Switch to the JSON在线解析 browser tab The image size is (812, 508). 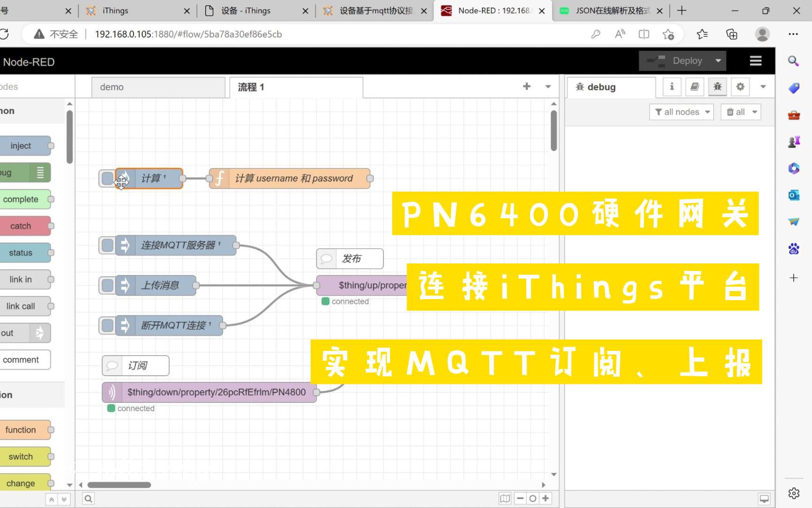coord(611,10)
